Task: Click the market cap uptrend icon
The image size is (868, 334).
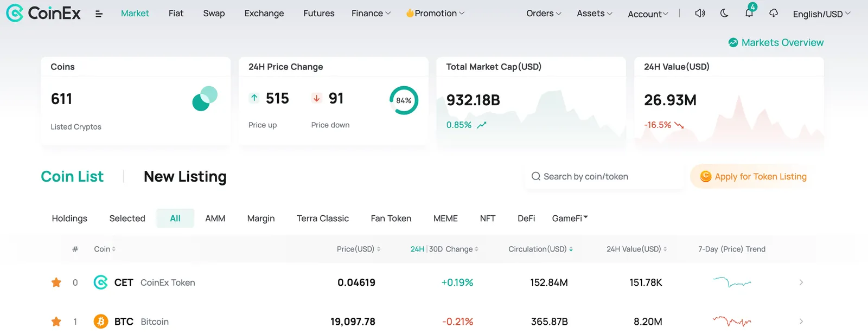Action: [x=482, y=125]
